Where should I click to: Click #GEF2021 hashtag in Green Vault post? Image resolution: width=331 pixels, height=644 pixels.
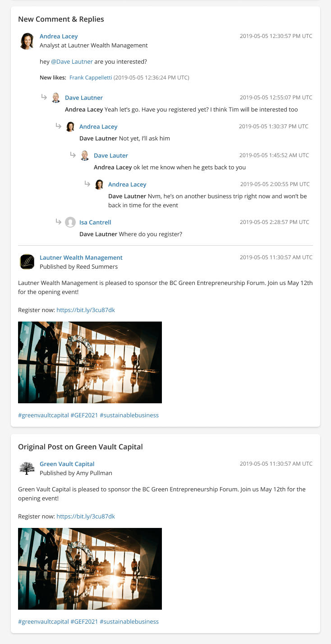point(84,621)
